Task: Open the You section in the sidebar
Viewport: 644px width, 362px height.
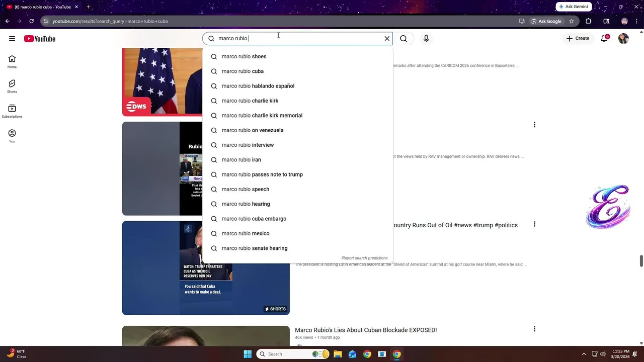Action: click(12, 136)
